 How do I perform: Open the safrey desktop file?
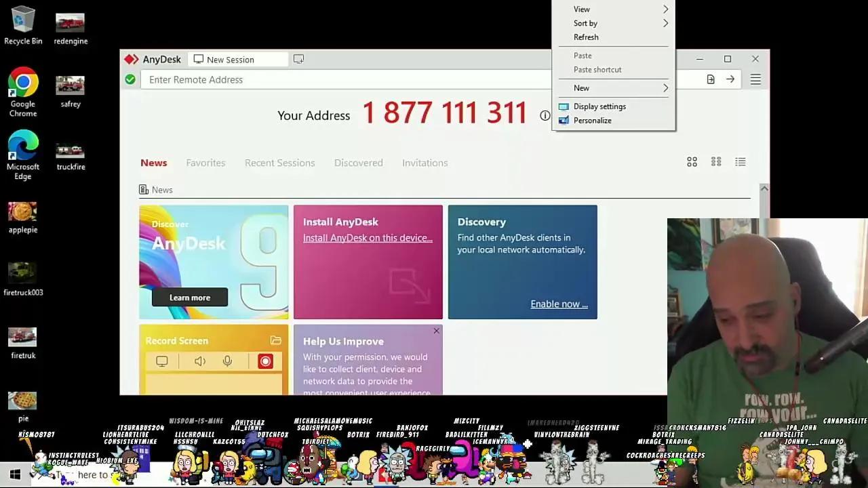pyautogui.click(x=71, y=92)
